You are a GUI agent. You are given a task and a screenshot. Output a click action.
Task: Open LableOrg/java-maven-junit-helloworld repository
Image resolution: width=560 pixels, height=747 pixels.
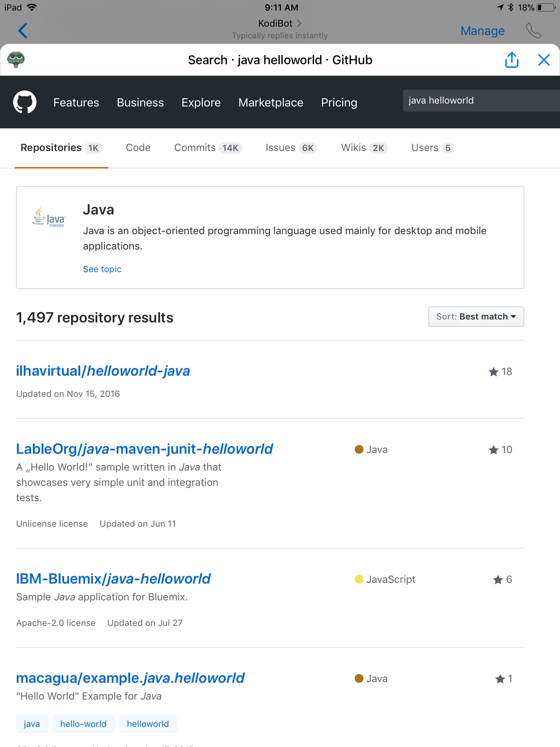point(145,449)
